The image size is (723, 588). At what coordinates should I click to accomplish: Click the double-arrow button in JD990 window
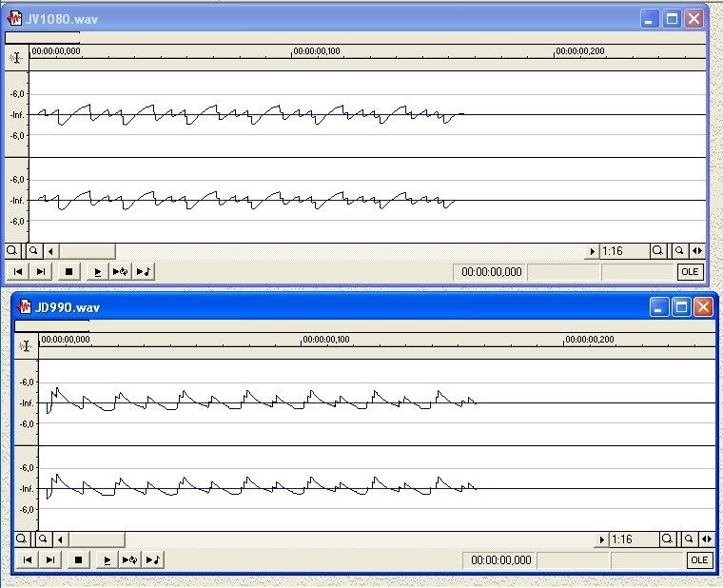point(707,539)
